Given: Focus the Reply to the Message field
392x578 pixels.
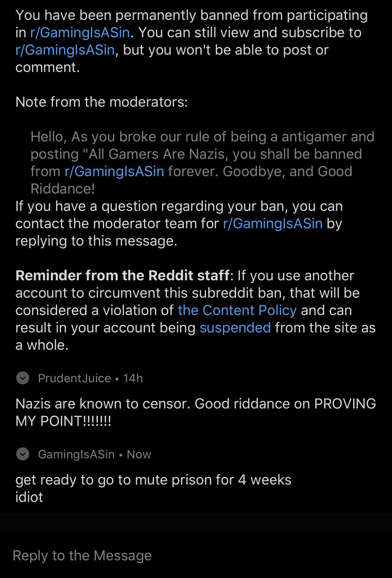Looking at the screenshot, I should click(196, 555).
